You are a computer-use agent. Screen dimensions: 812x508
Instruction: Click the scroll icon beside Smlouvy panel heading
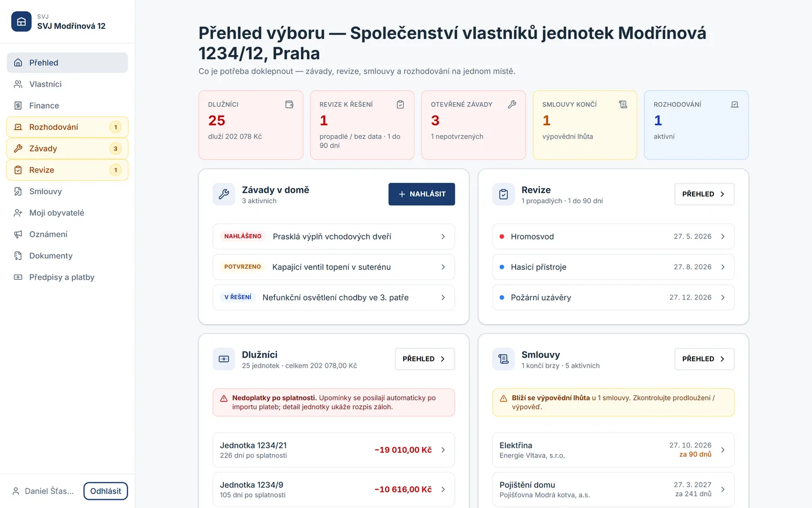[x=503, y=359]
